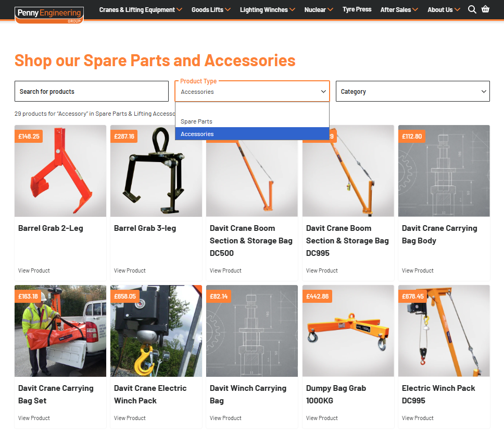
Task: Click the Davit Crane Carrying Bag Set title
Action: (x=55, y=394)
